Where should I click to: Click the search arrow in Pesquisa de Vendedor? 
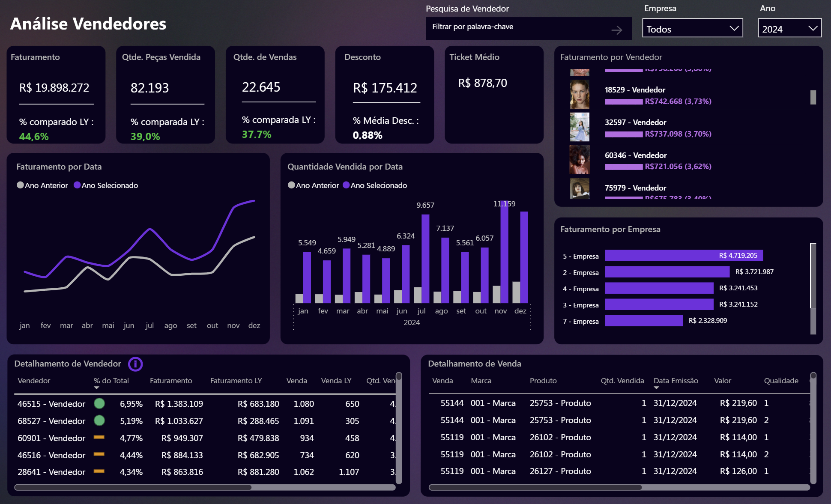(616, 30)
